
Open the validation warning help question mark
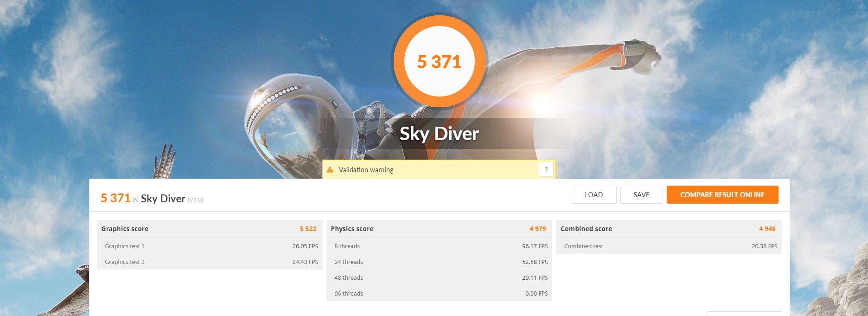546,170
